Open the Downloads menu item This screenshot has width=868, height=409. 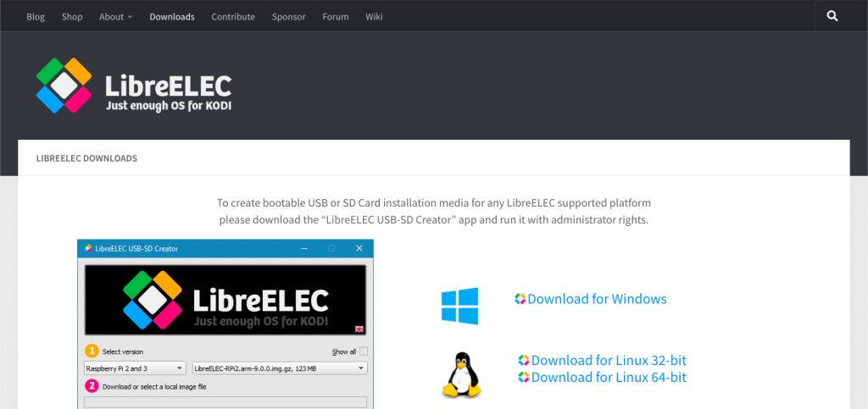(x=172, y=17)
